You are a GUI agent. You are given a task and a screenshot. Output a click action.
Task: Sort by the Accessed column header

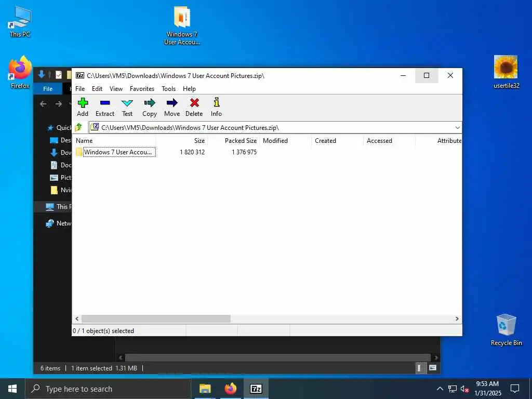tap(389, 140)
